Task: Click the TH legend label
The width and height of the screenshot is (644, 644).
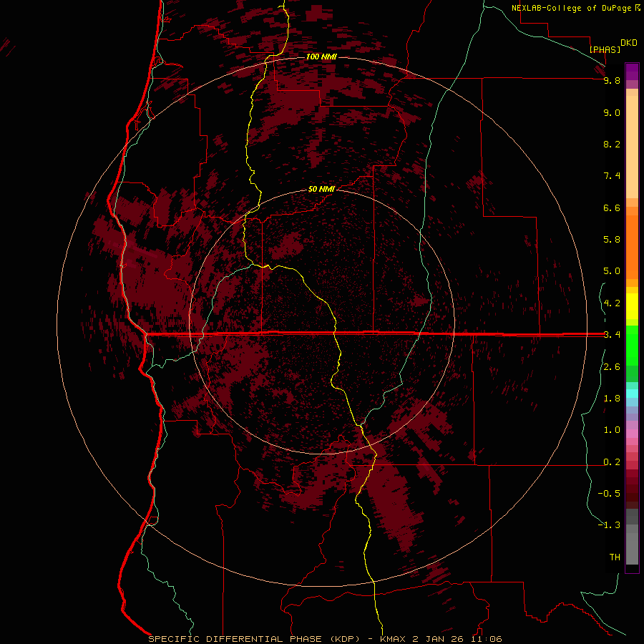Action: pos(615,557)
